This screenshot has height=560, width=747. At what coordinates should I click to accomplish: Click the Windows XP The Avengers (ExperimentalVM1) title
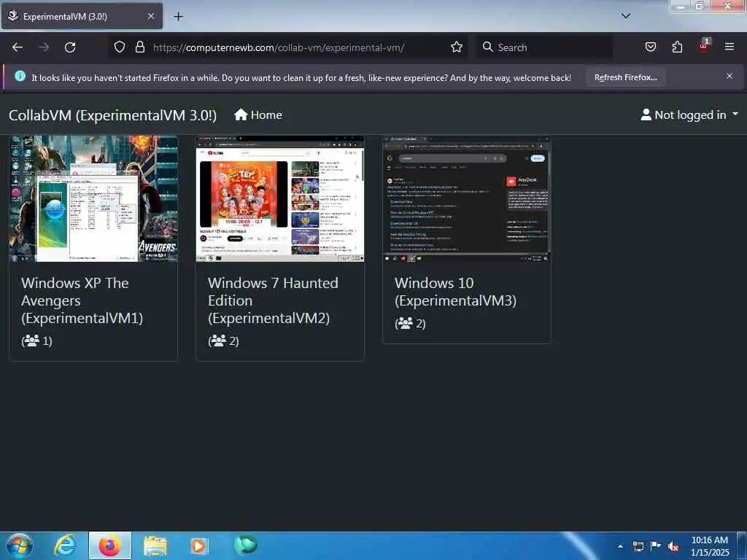[x=82, y=300]
